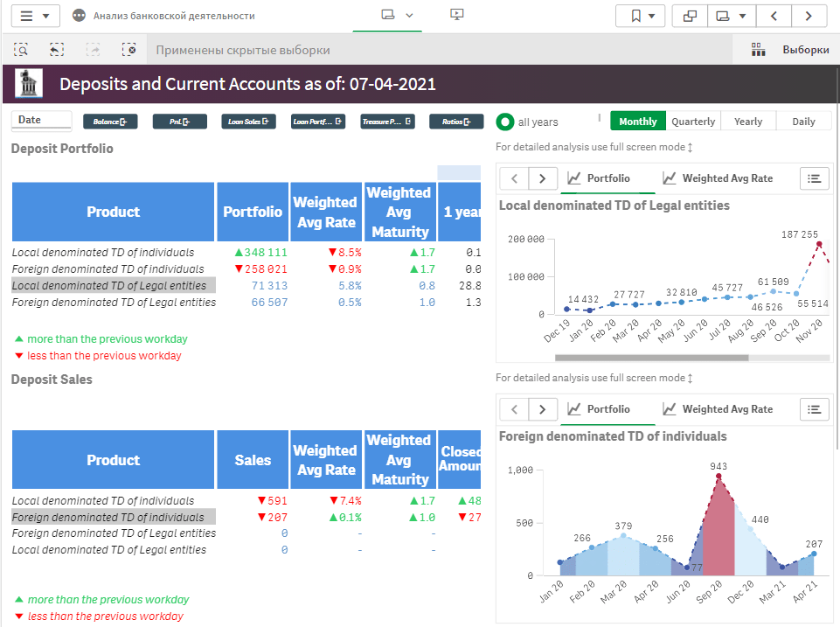
Task: Open the bookmarks dropdown
Action: point(640,16)
